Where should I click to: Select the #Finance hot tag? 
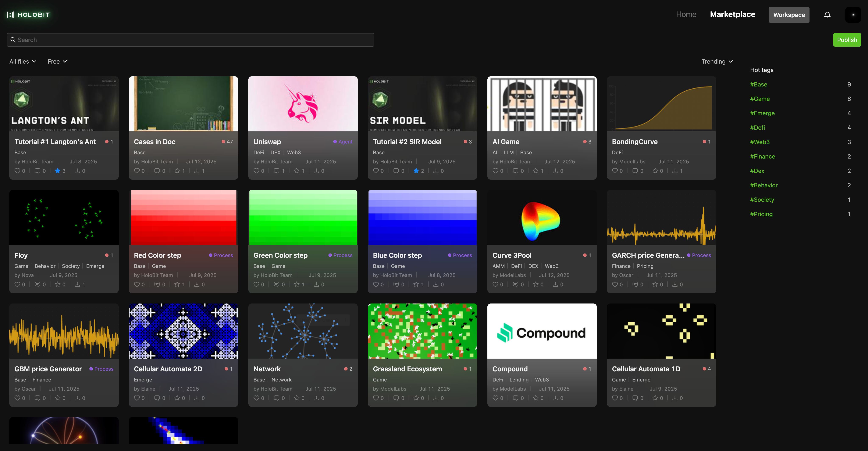762,157
